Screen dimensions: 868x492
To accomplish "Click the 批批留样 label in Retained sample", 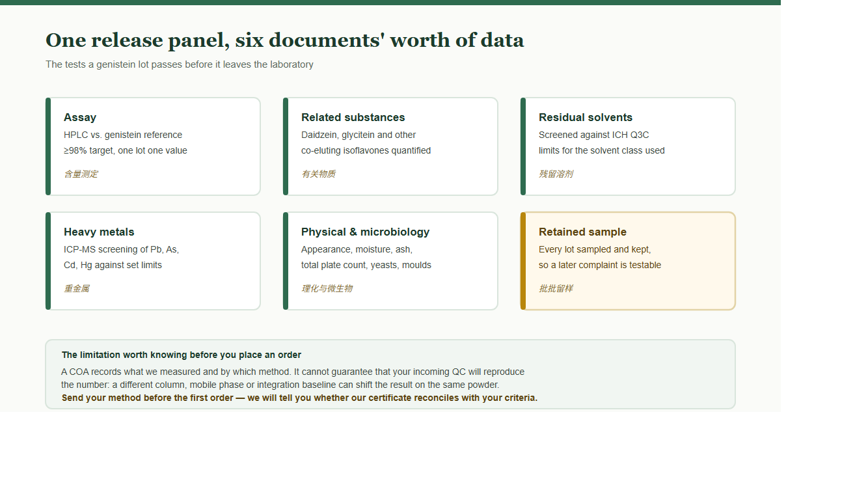I will (x=556, y=288).
